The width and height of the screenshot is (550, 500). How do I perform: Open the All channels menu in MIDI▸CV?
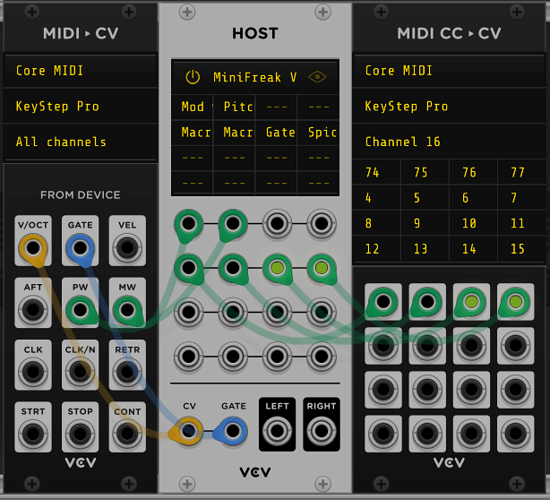pyautogui.click(x=80, y=142)
